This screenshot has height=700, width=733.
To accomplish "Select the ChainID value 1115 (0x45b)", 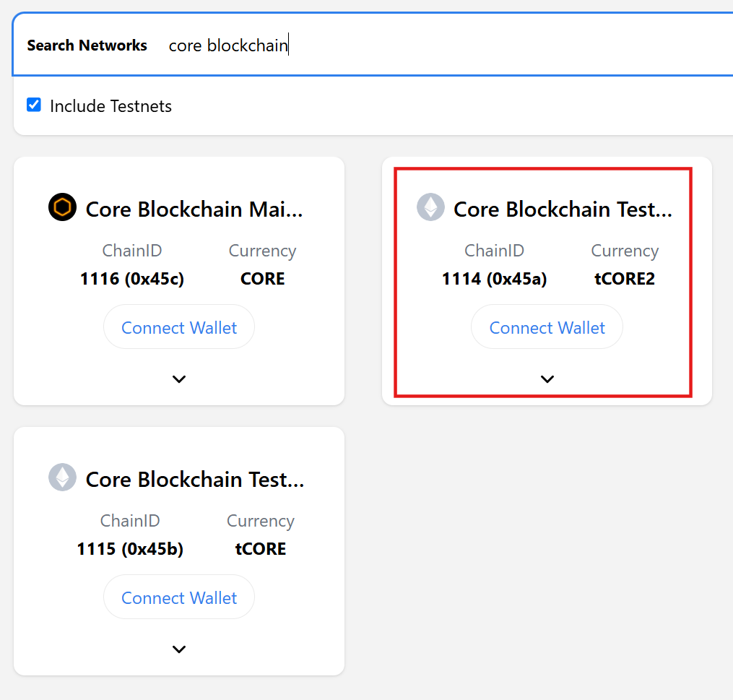I will click(130, 549).
